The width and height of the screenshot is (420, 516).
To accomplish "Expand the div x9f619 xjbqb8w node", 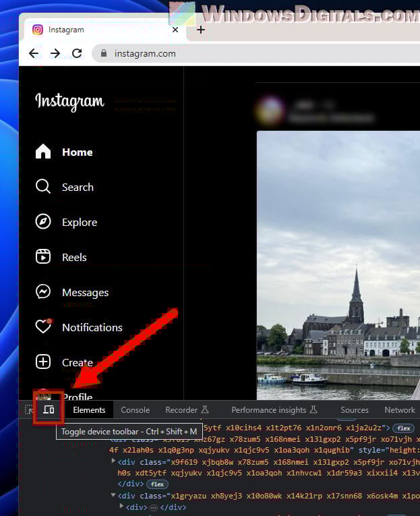I will click(x=113, y=461).
